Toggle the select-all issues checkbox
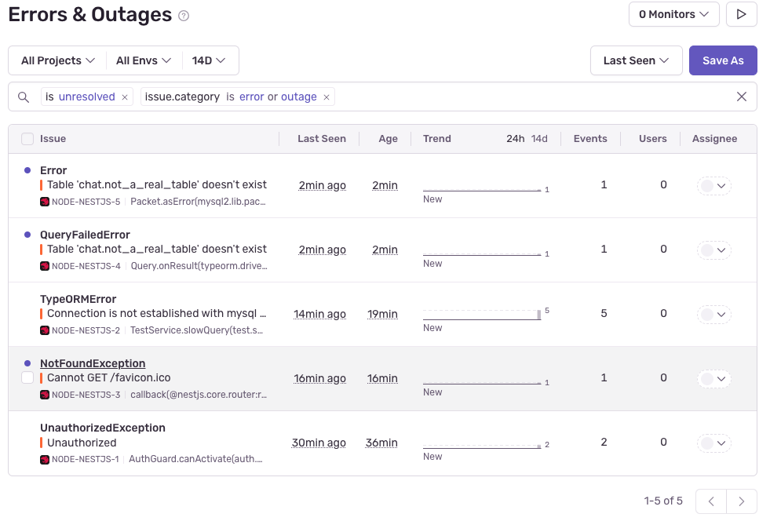770x532 pixels. 27,139
